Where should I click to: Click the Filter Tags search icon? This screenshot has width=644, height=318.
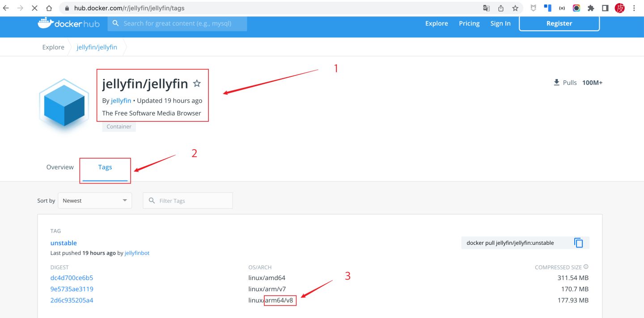pos(152,201)
